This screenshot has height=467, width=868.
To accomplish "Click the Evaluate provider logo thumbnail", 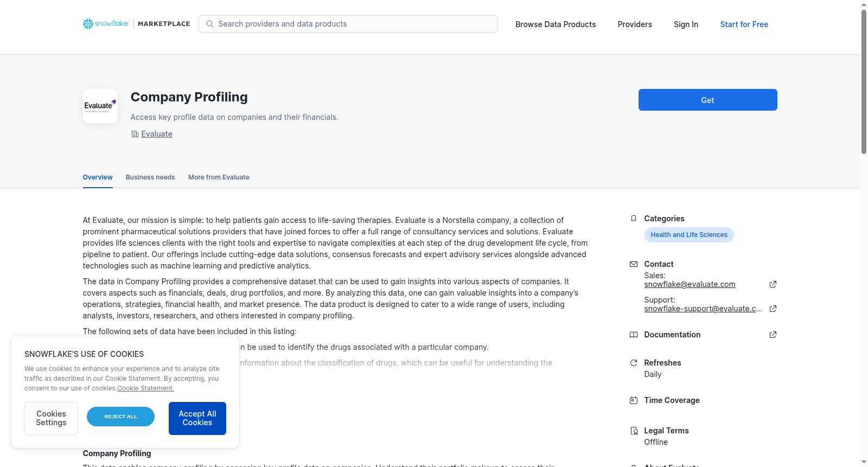I will (x=100, y=106).
